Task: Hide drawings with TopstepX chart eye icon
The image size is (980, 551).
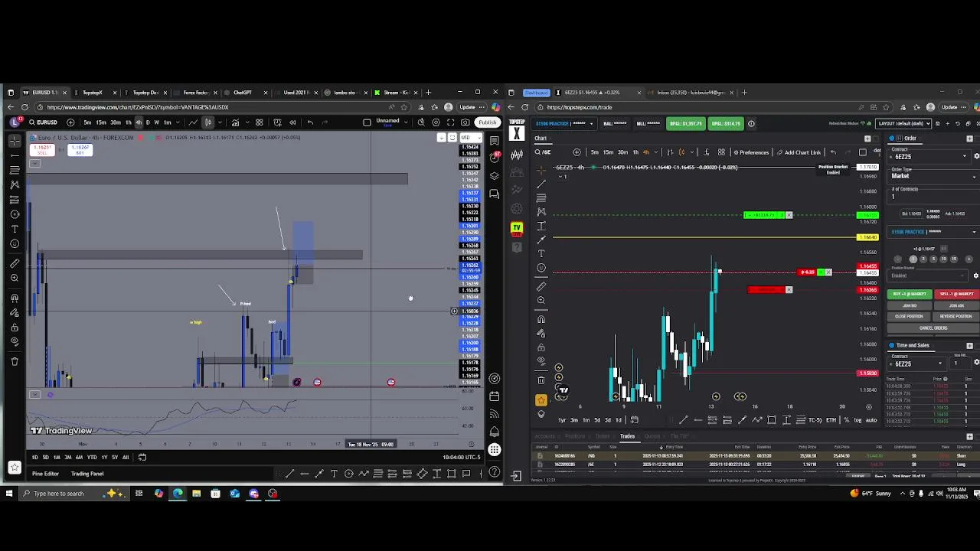Action: [541, 360]
